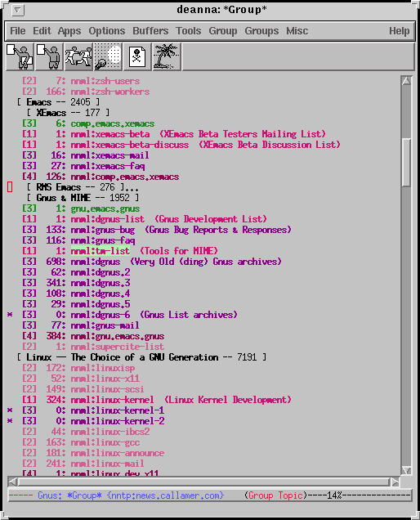
Task: Open the Edit menu
Action: click(42, 31)
